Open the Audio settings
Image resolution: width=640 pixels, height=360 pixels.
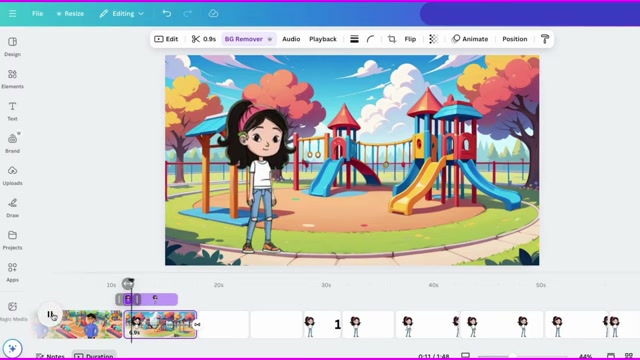(x=291, y=39)
